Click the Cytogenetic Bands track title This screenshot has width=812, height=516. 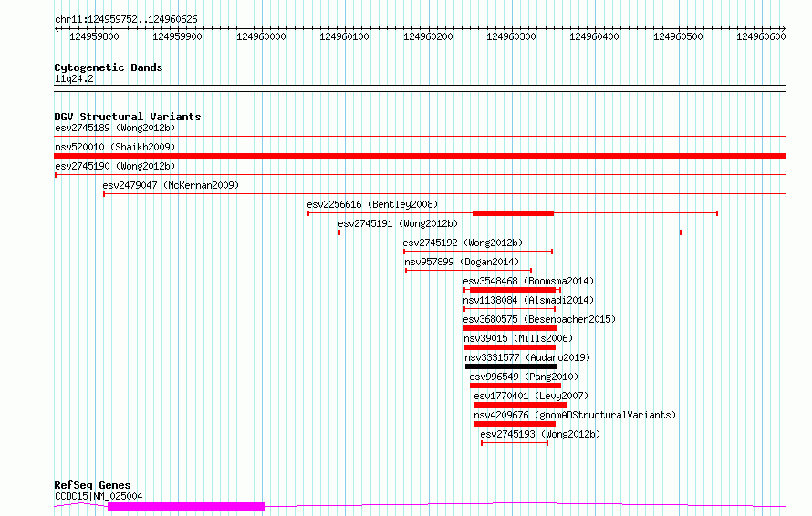pos(109,67)
